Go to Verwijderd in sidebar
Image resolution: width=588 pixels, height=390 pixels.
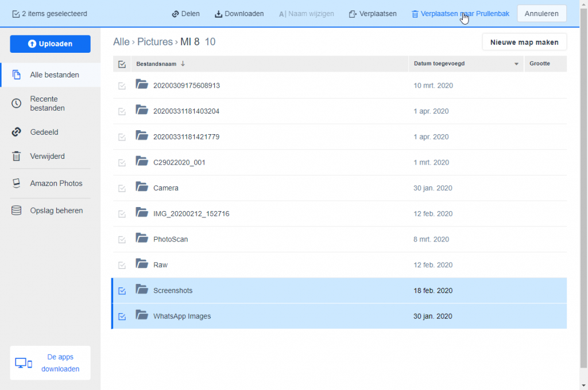click(x=47, y=156)
